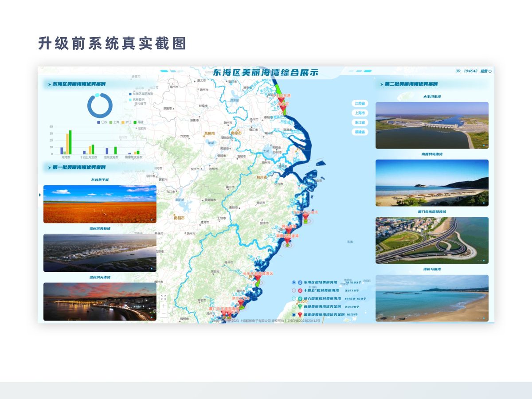This screenshot has height=399, width=532.
Task: Click the red map marker at 长乐 coast
Action: tap(258, 278)
